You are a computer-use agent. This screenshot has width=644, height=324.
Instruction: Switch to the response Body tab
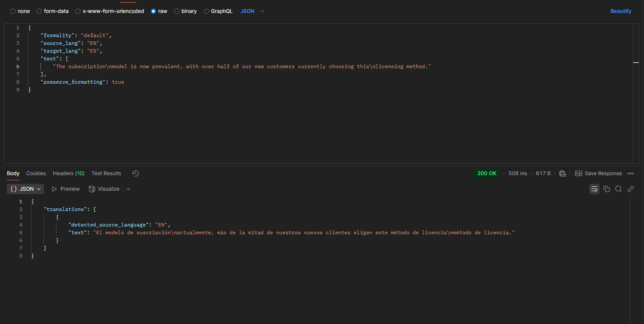coord(13,173)
